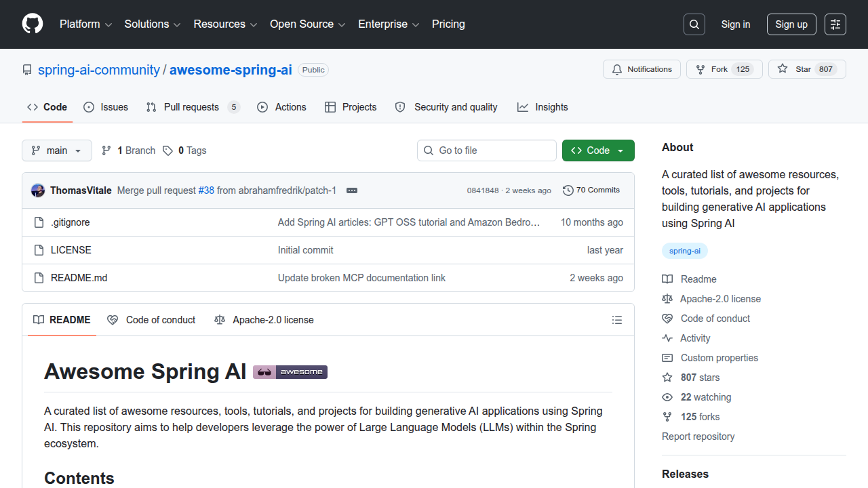Click ThomasVitale's avatar image
868x488 pixels.
[38, 190]
